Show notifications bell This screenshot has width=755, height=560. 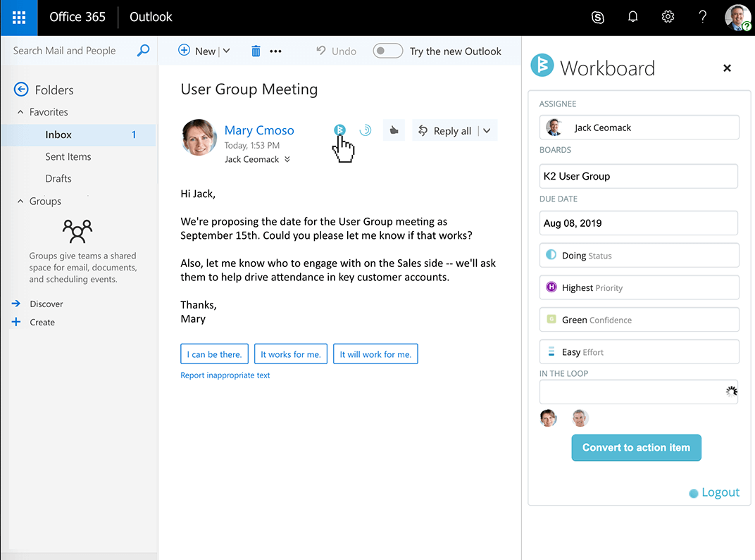tap(632, 17)
